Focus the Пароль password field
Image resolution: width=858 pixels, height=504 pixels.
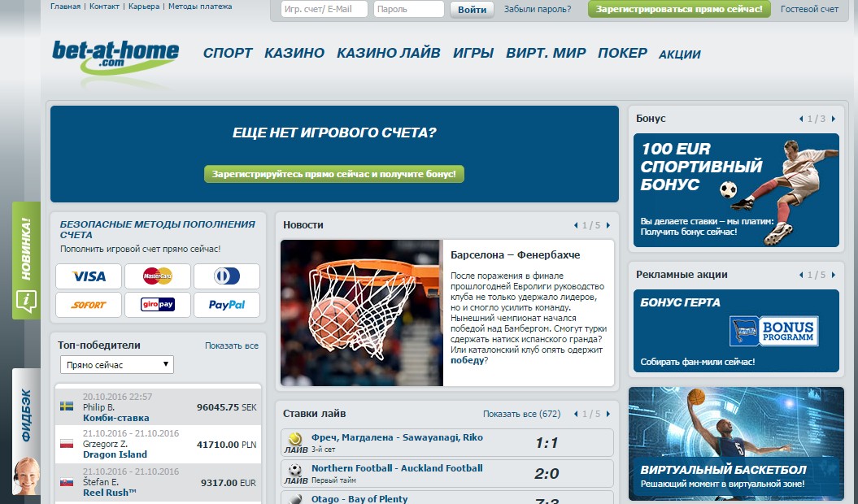click(x=409, y=9)
